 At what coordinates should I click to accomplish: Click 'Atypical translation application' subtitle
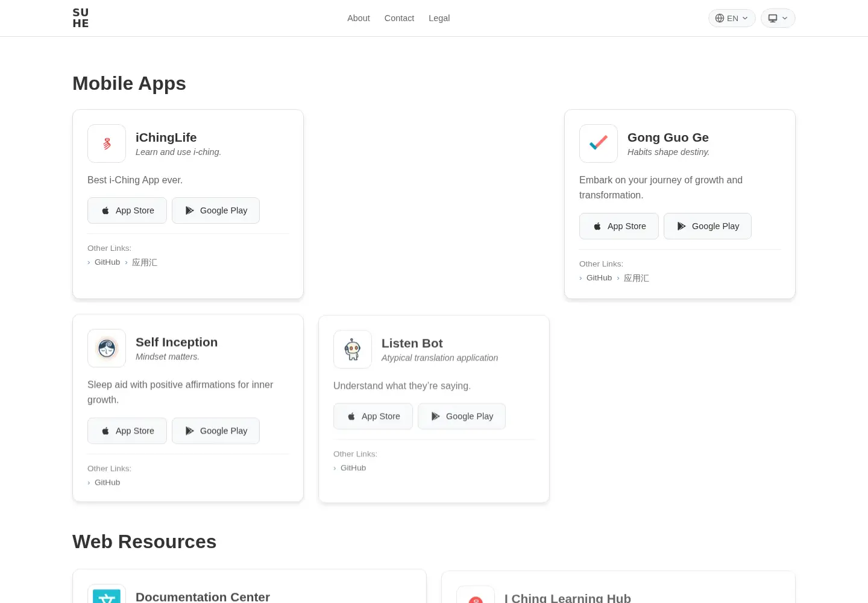click(x=439, y=358)
